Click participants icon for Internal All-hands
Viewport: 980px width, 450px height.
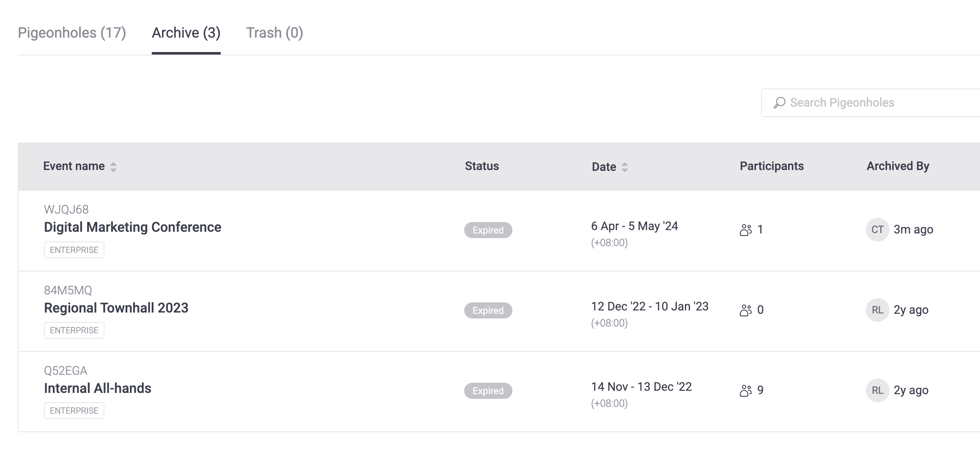pos(746,391)
